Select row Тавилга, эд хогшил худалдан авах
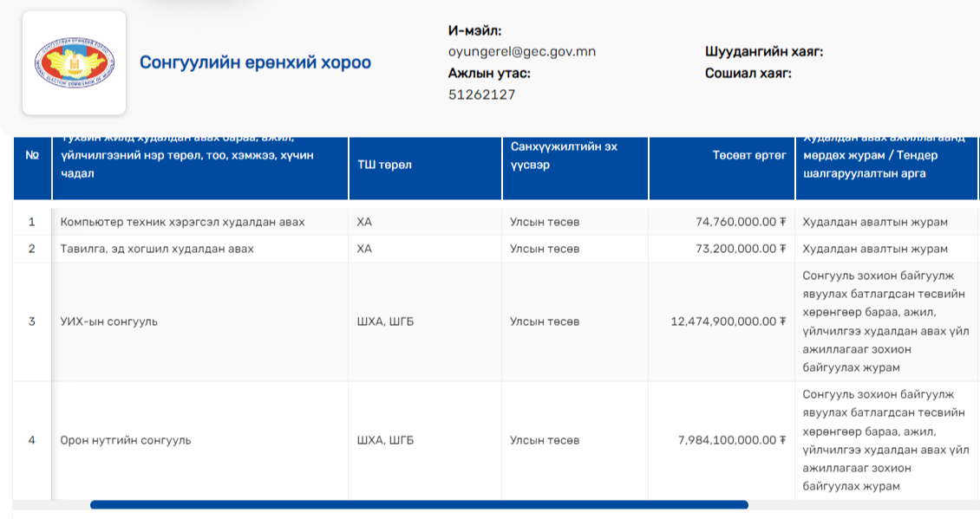Screen dimensions: 980x519 (157, 249)
